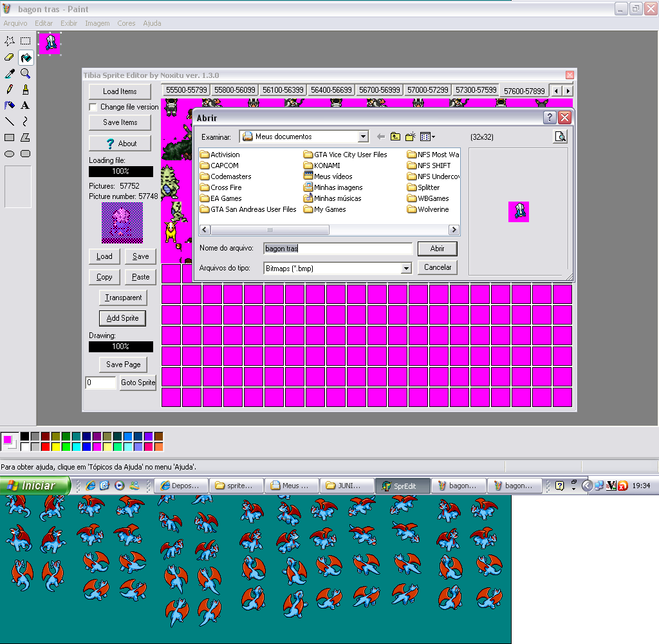Toggle the Change file version checkbox
The image size is (659, 644).
93,107
